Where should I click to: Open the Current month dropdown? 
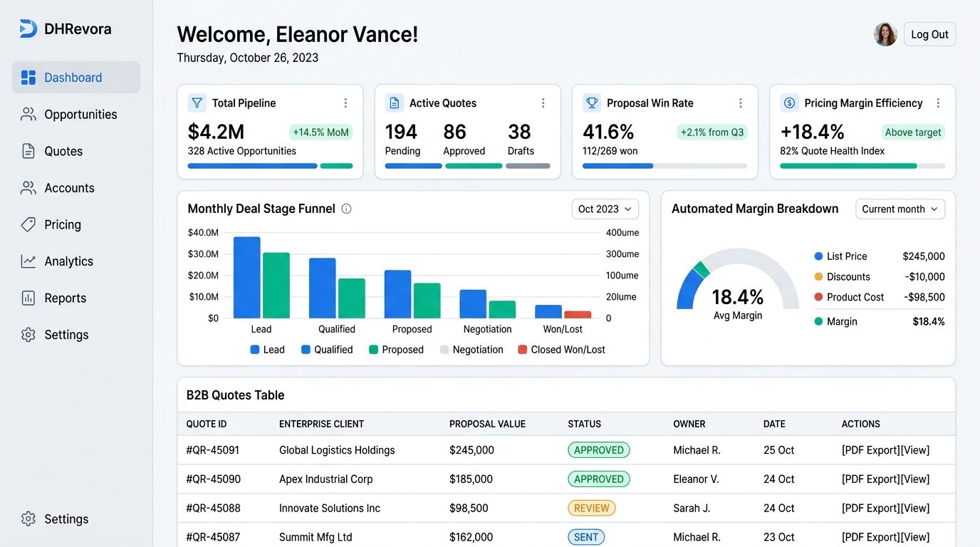tap(900, 209)
